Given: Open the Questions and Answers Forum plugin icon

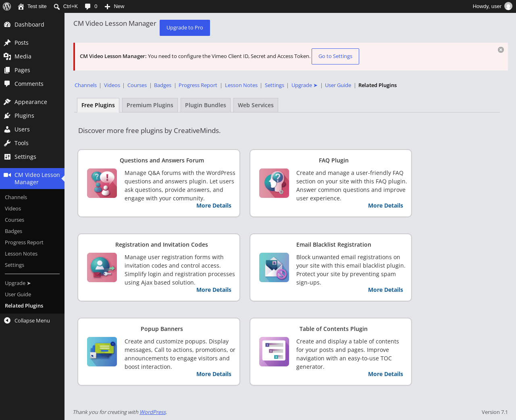Looking at the screenshot, I should pos(102,183).
